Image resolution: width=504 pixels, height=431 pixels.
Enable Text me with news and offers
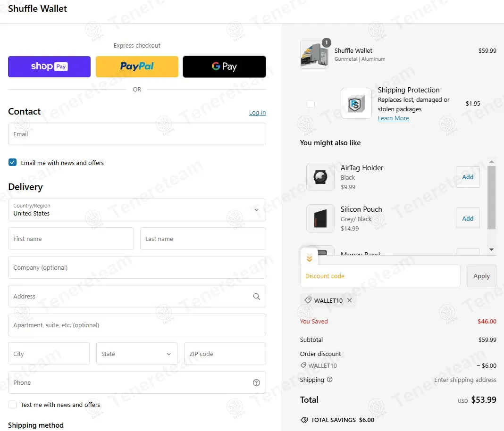(x=13, y=404)
